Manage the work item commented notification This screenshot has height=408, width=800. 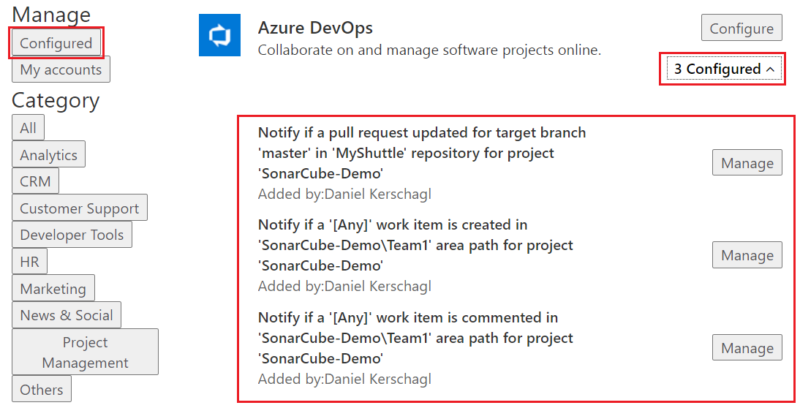pos(747,348)
